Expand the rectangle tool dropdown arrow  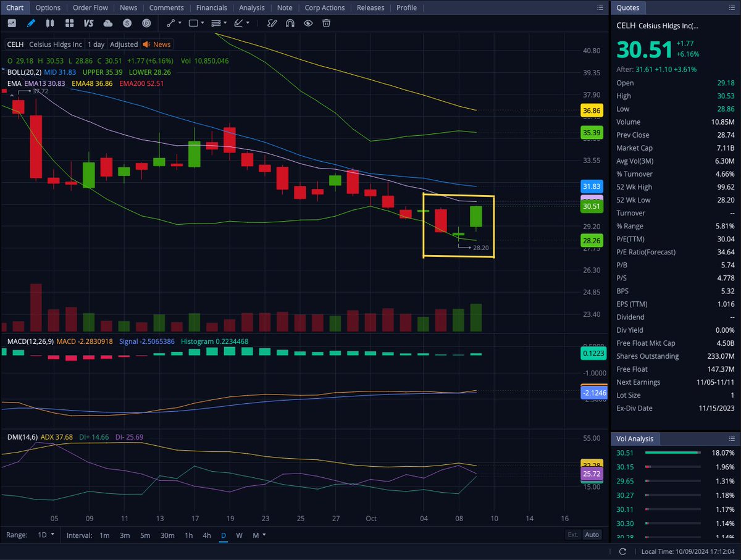203,23
